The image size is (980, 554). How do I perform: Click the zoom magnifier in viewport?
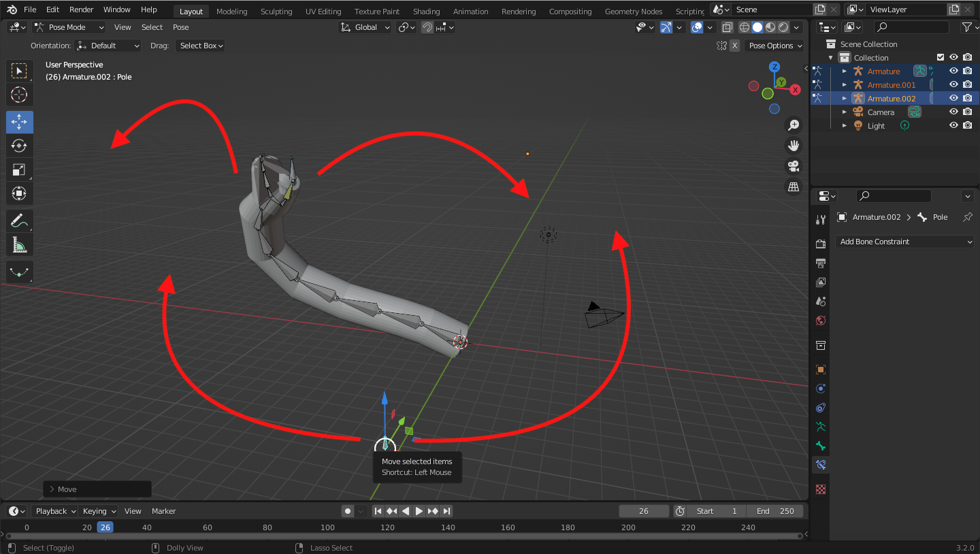coord(794,125)
